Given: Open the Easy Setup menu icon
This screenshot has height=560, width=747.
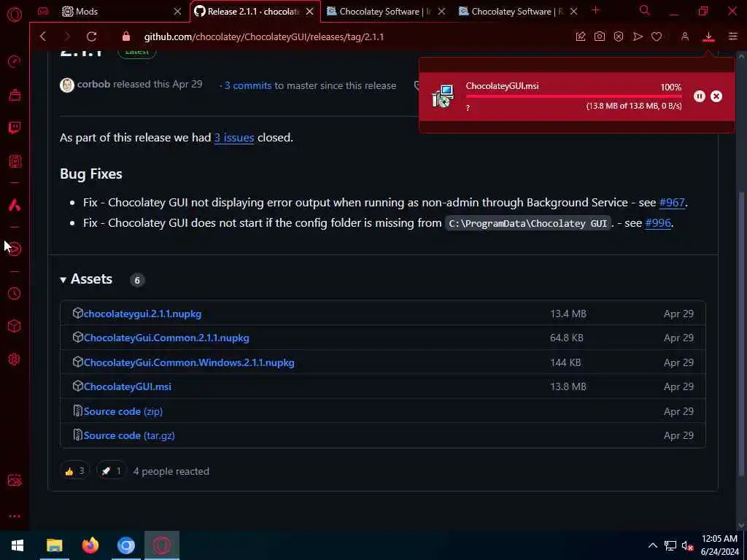Looking at the screenshot, I should [733, 36].
